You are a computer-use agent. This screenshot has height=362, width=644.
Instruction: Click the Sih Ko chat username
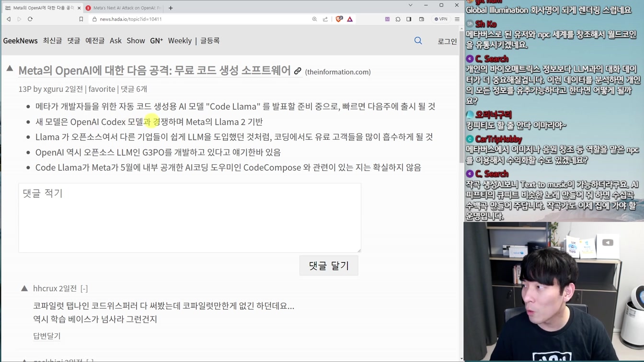point(485,24)
